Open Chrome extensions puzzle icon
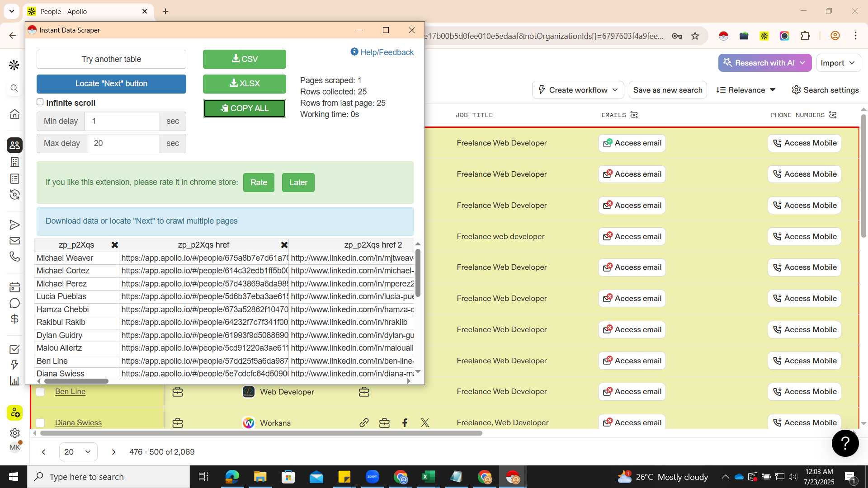Image resolution: width=868 pixels, height=488 pixels. (805, 36)
